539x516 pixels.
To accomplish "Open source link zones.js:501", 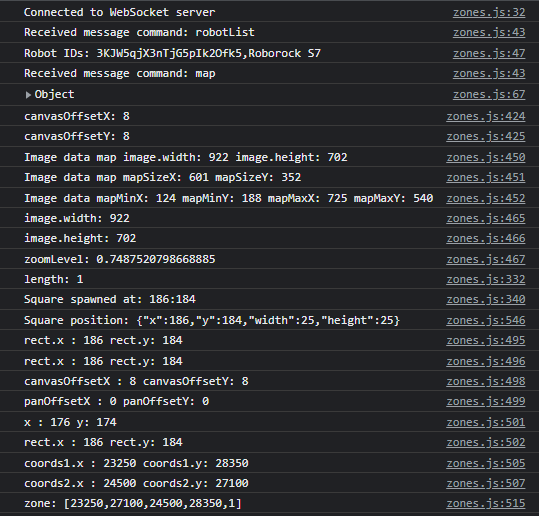I will [x=486, y=422].
